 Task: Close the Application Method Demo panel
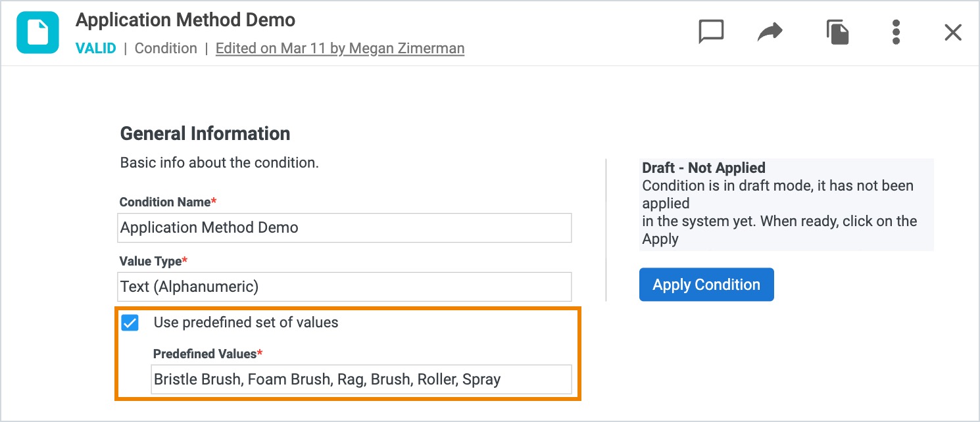coord(953,32)
